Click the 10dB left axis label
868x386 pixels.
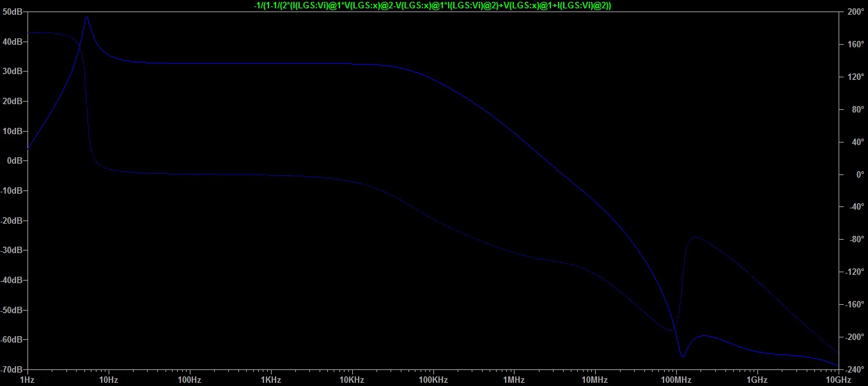[13, 131]
